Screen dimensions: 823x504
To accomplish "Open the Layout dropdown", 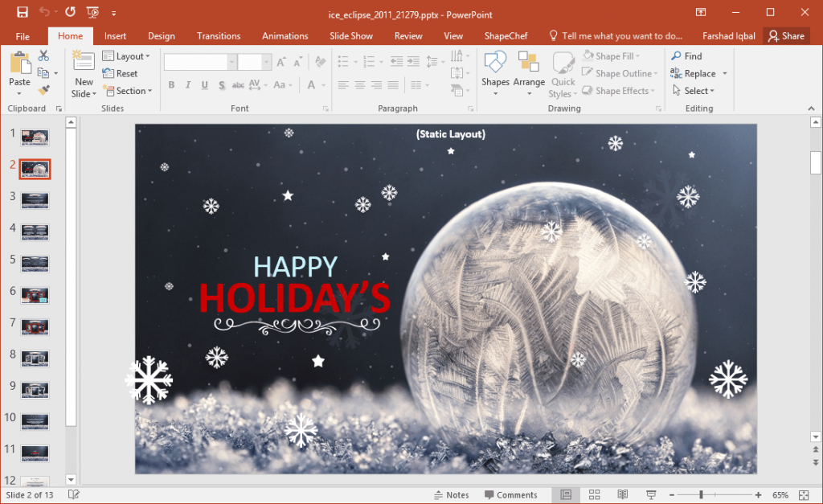I will [x=127, y=55].
